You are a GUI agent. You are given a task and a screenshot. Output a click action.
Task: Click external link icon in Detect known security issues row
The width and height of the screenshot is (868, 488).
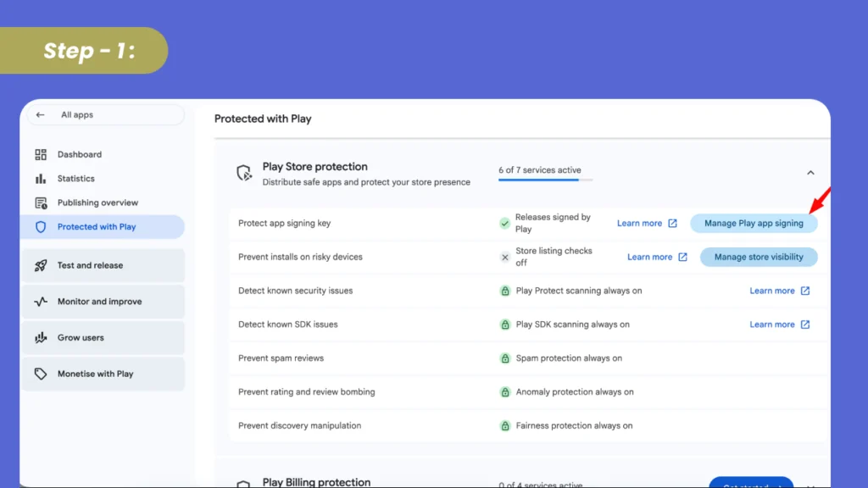(x=805, y=291)
